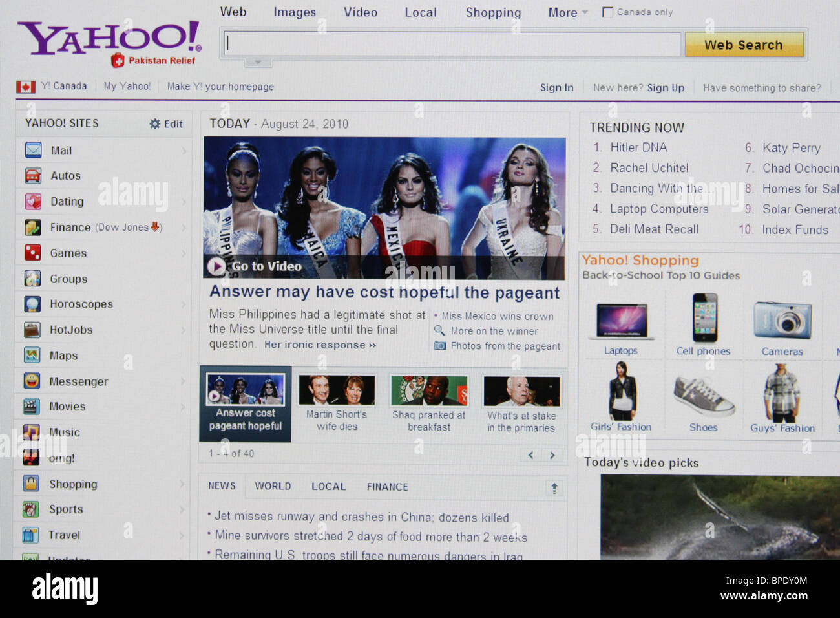The image size is (840, 618).
Task: Click the Games dice icon
Action: pyautogui.click(x=33, y=253)
